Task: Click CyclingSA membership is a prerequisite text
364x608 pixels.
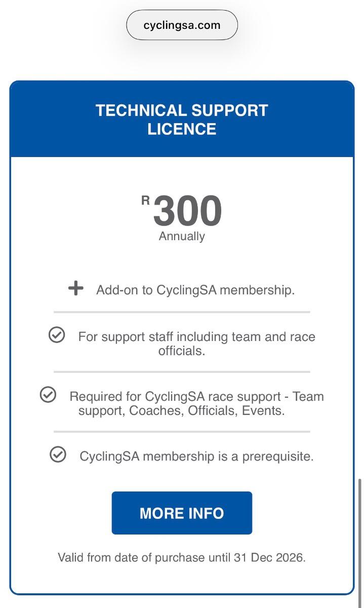Action: [x=196, y=456]
